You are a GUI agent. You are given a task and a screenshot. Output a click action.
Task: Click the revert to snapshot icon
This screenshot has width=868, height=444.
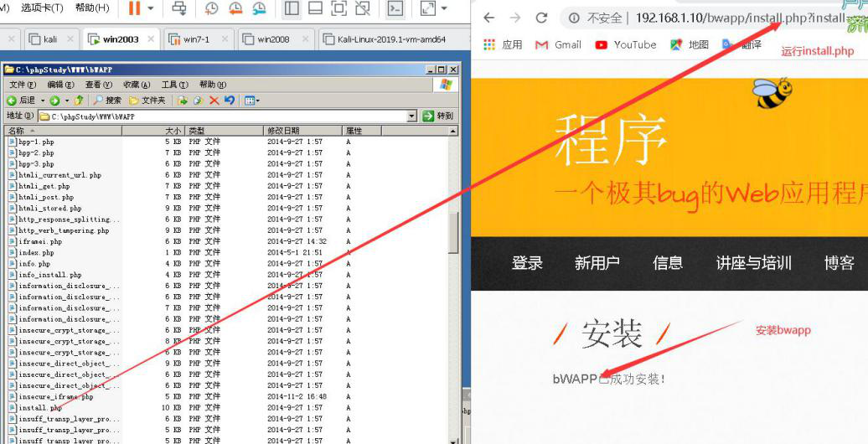(235, 8)
